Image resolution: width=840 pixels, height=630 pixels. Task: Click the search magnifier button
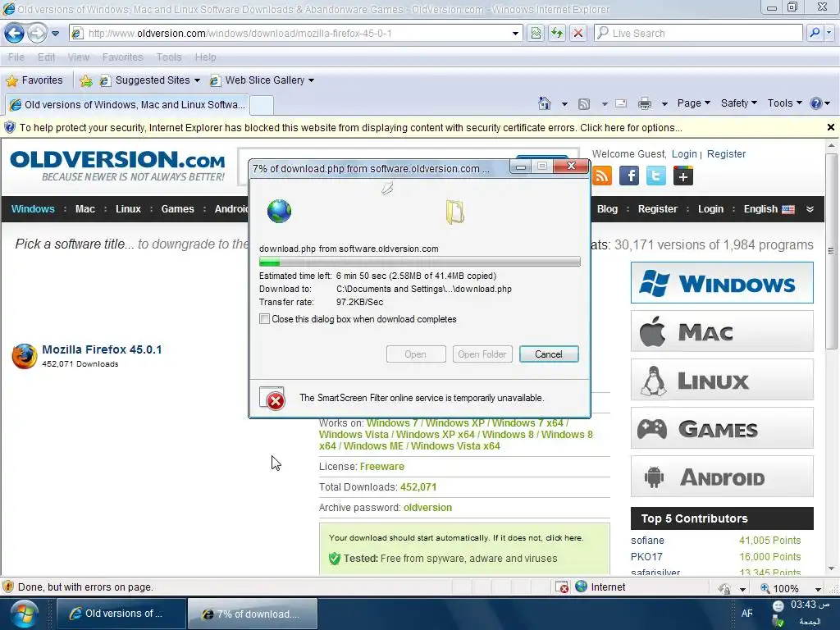pos(815,33)
